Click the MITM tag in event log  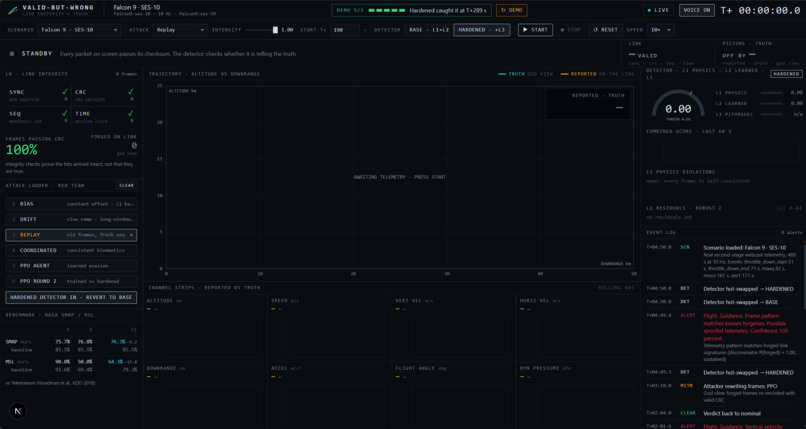pos(686,386)
